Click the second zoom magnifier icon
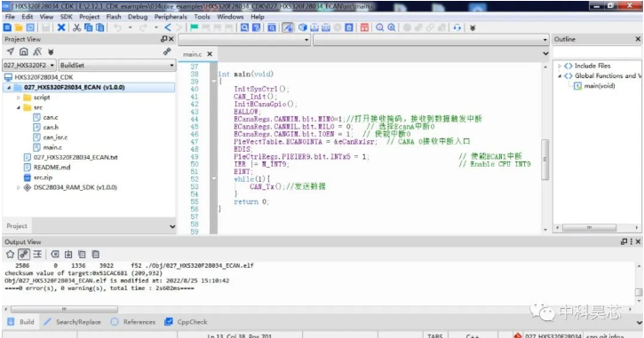644x338 pixels. click(392, 28)
